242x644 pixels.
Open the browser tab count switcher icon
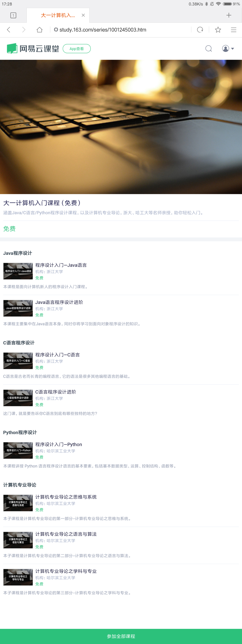point(13,15)
